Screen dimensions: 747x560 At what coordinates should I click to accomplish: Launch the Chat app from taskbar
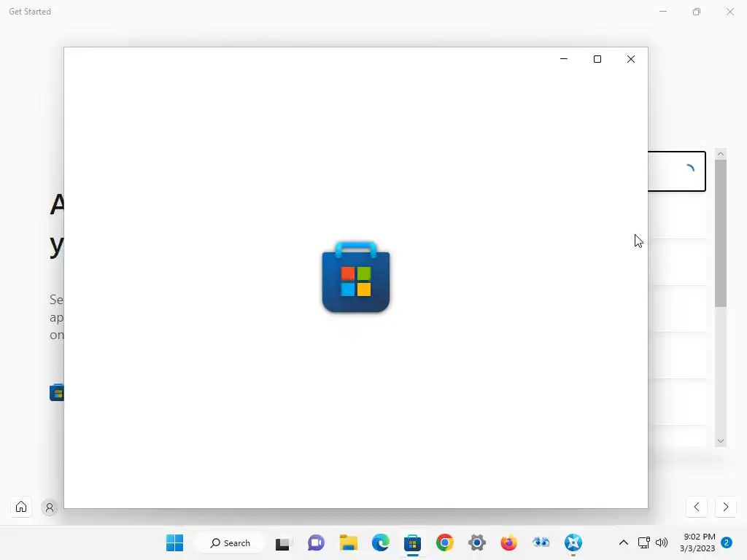click(x=316, y=542)
